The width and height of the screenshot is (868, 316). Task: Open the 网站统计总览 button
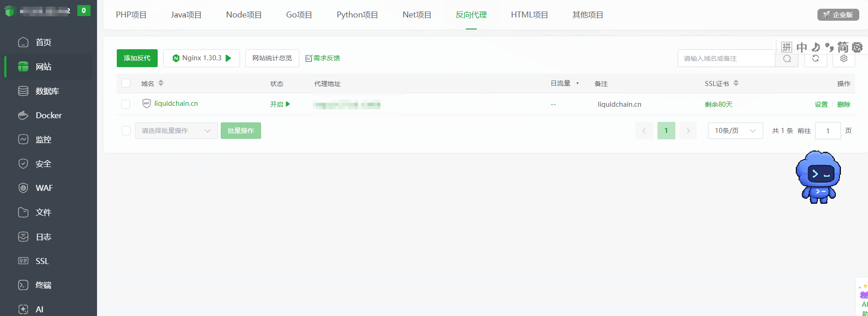tap(272, 58)
